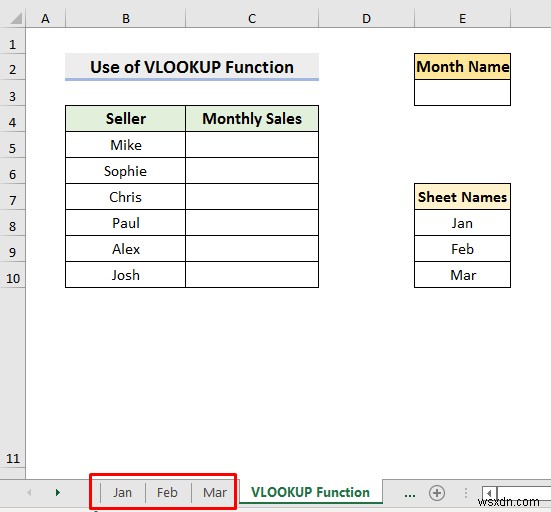Screen dimensions: 551x512
Task: Click the 'Monthly Sales' header cell
Action: [252, 119]
